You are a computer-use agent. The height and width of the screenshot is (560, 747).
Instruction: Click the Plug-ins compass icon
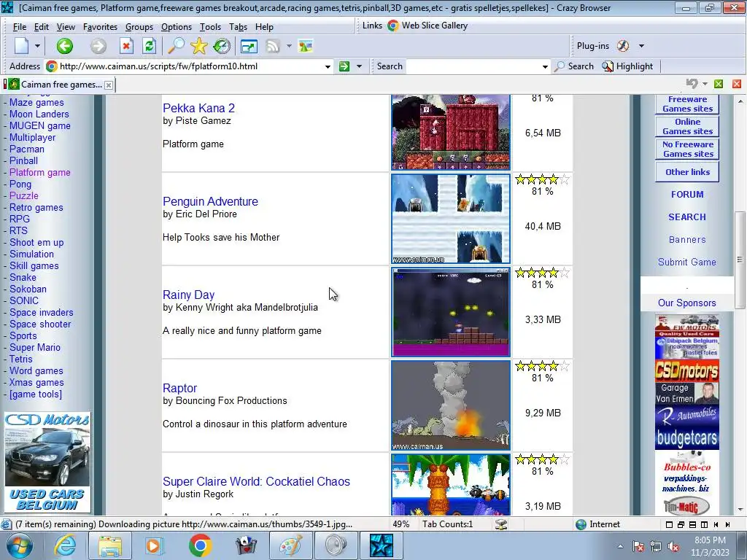pos(623,46)
